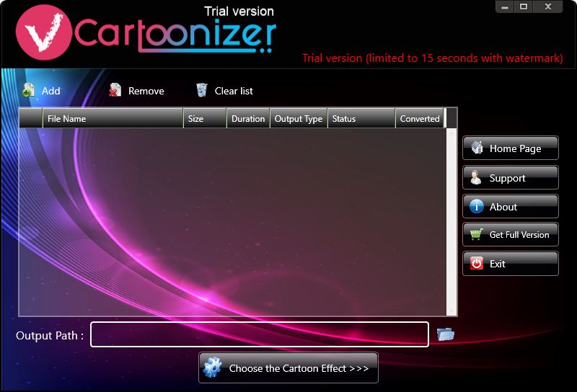The width and height of the screenshot is (577, 392).
Task: Focus the Output Path input field
Action: [260, 334]
